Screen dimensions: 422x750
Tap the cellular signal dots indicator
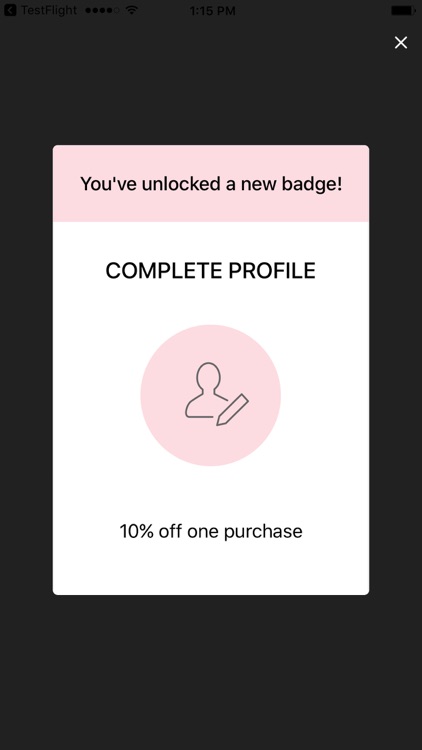102,10
